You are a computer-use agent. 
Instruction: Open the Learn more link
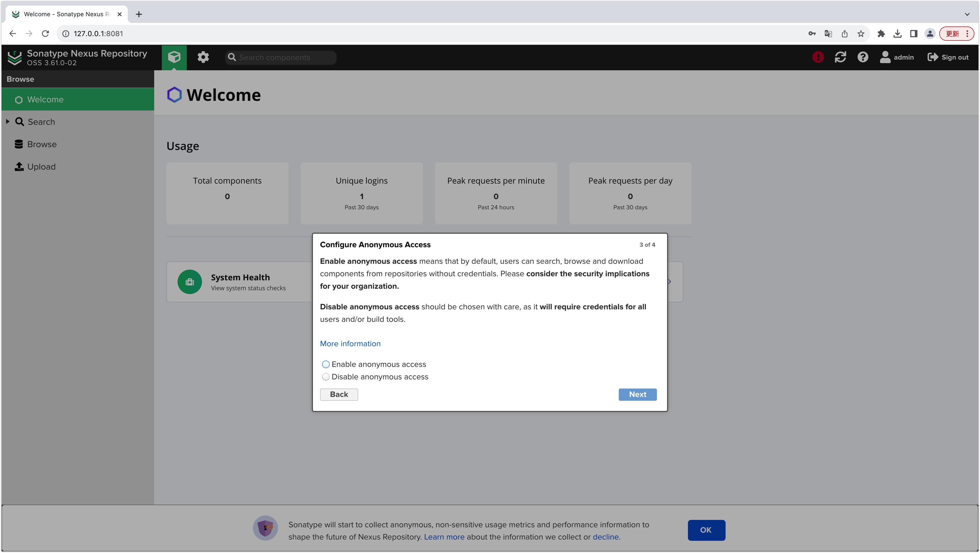click(x=444, y=537)
